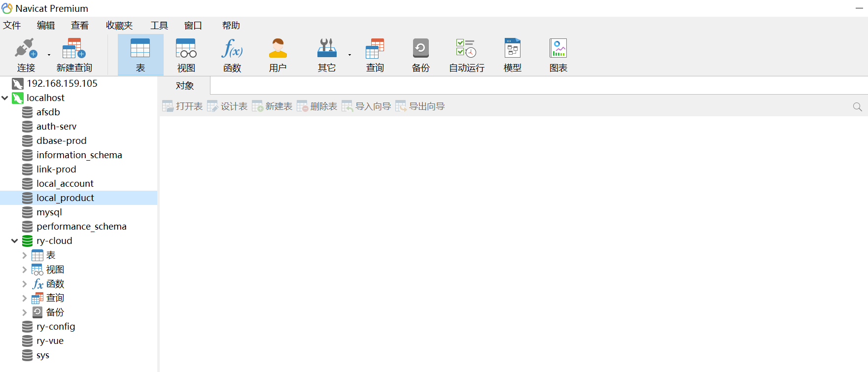
Task: Open the 工具 menu
Action: point(159,26)
